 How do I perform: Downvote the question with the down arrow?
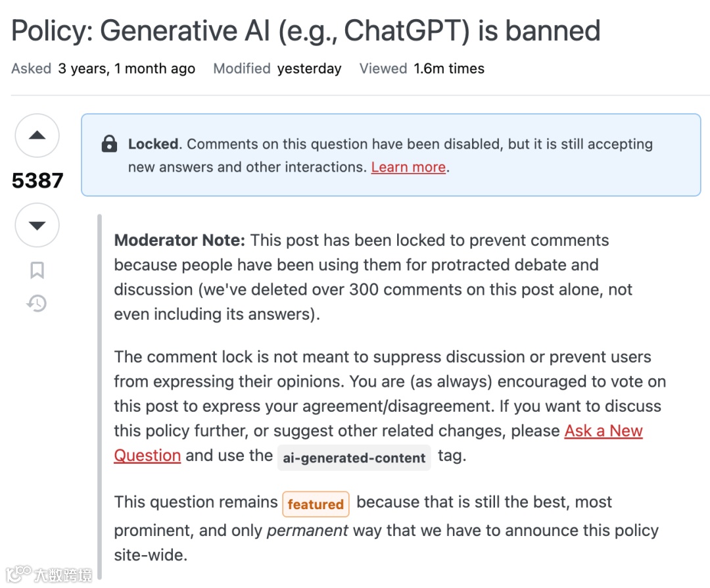37,226
